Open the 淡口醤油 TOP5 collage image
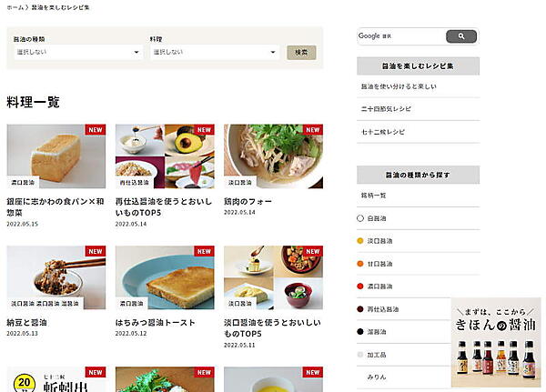 (x=273, y=277)
